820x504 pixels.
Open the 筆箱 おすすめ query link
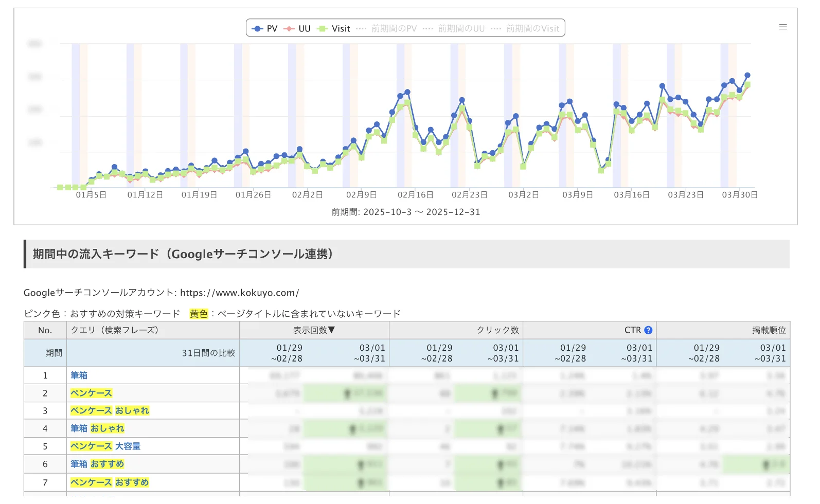point(97,464)
